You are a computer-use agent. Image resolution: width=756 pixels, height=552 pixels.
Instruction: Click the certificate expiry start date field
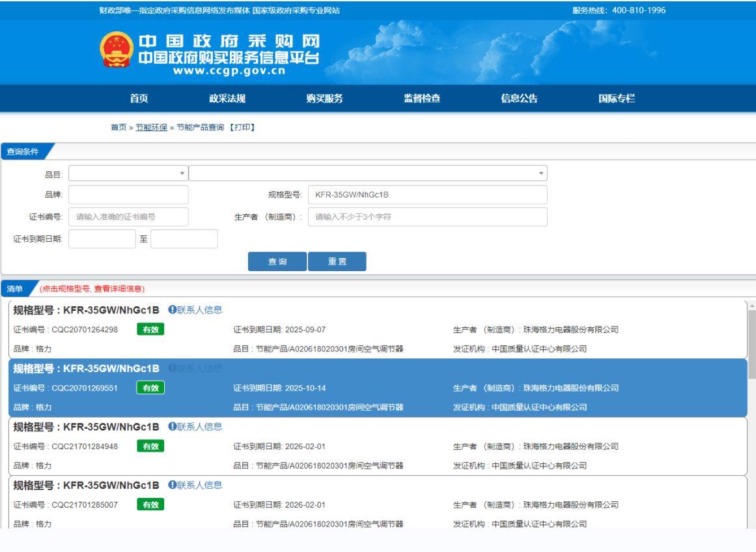pos(102,239)
